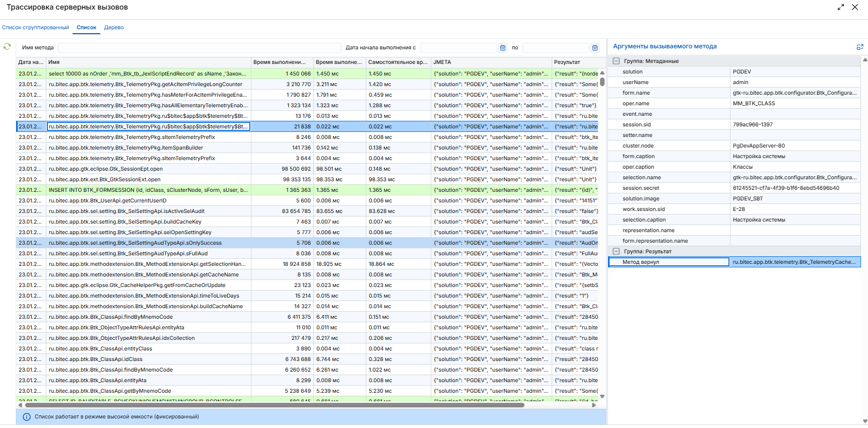Click the Имя метода filter field
The image size is (868, 428).
pyautogui.click(x=199, y=48)
